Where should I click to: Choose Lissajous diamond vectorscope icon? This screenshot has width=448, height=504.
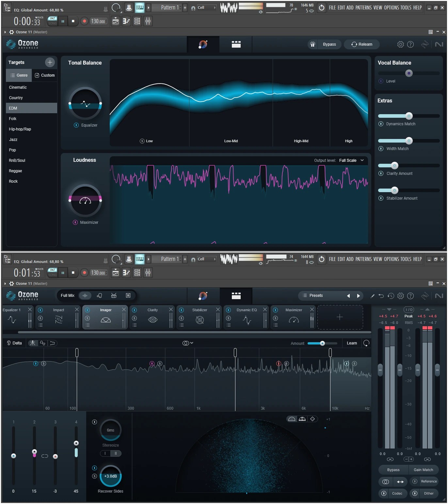point(312,419)
